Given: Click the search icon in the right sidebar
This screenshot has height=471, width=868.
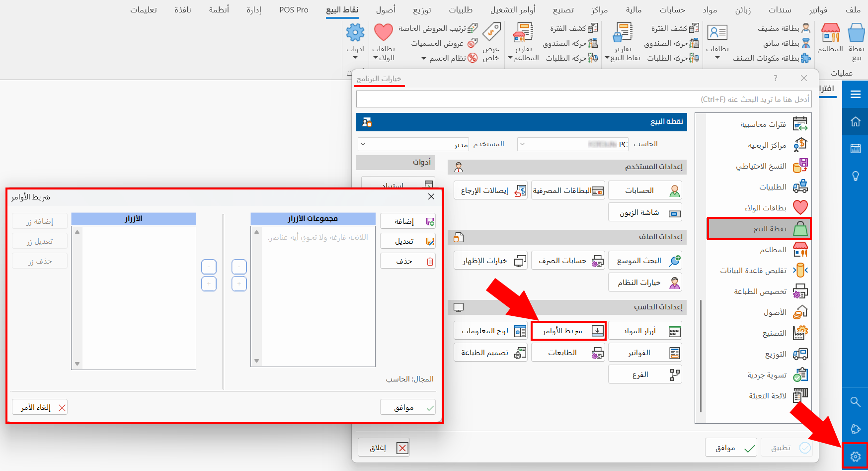Looking at the screenshot, I should pyautogui.click(x=855, y=402).
